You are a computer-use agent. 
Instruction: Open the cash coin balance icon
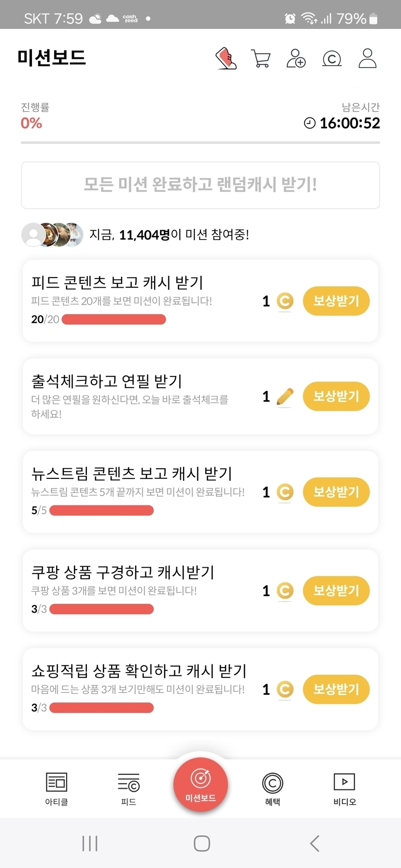[331, 59]
